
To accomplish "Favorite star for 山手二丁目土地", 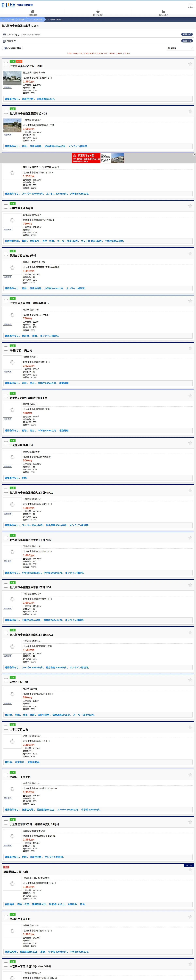I will click(190, 727).
